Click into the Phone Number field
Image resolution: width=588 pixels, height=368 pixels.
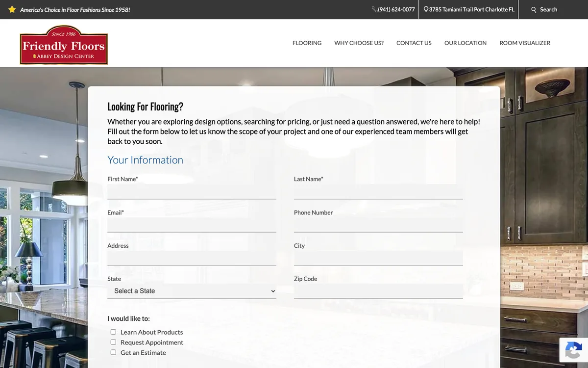378,225
